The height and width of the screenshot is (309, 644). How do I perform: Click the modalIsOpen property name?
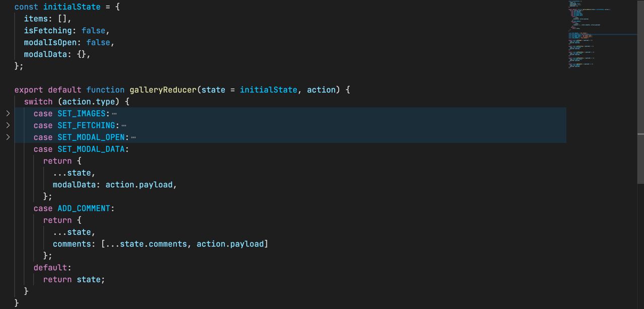[x=50, y=43]
